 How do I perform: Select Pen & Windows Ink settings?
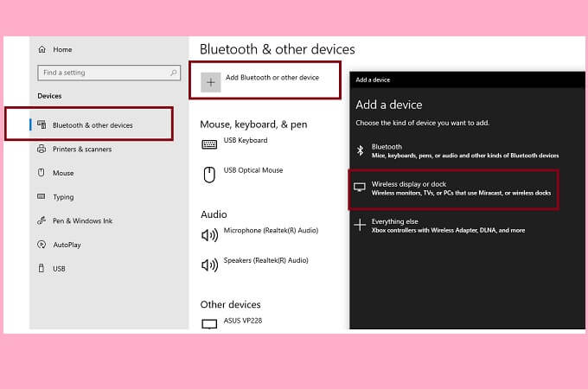[82, 221]
